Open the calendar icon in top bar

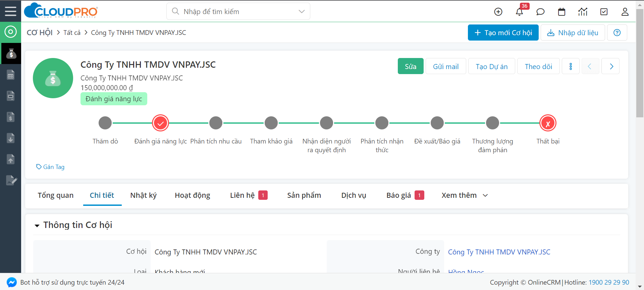tap(561, 12)
